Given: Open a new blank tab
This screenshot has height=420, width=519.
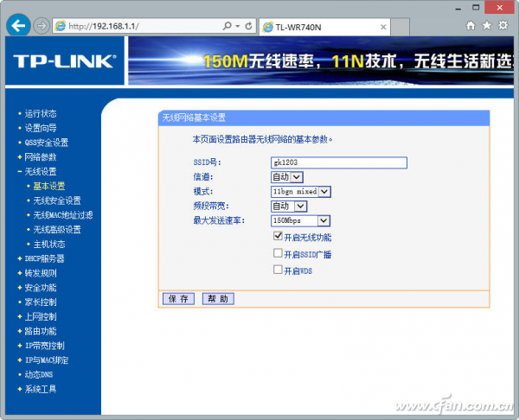Looking at the screenshot, I should coord(400,27).
